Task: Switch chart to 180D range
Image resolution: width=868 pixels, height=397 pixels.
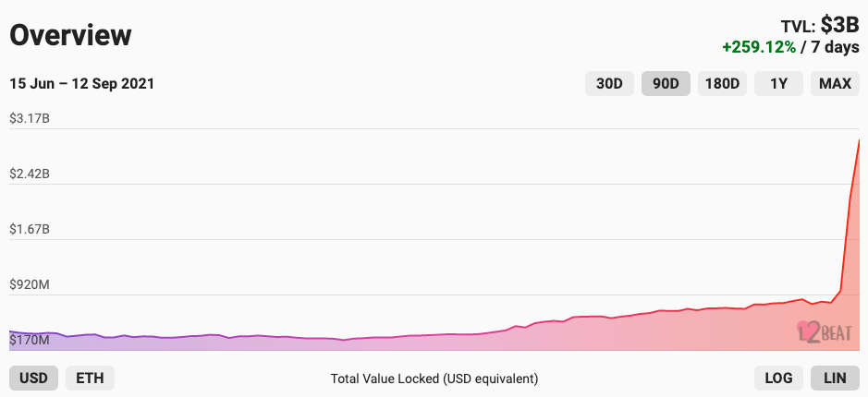Action: pos(723,84)
